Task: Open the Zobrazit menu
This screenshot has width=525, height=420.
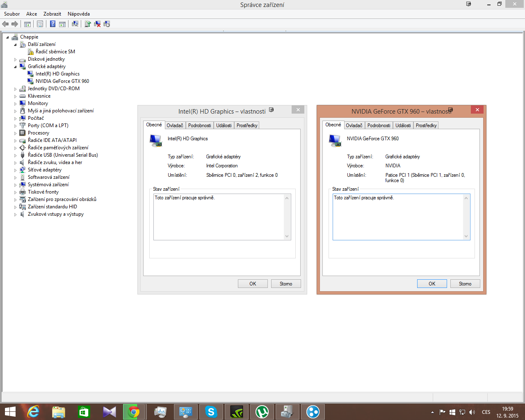Action: (52, 14)
